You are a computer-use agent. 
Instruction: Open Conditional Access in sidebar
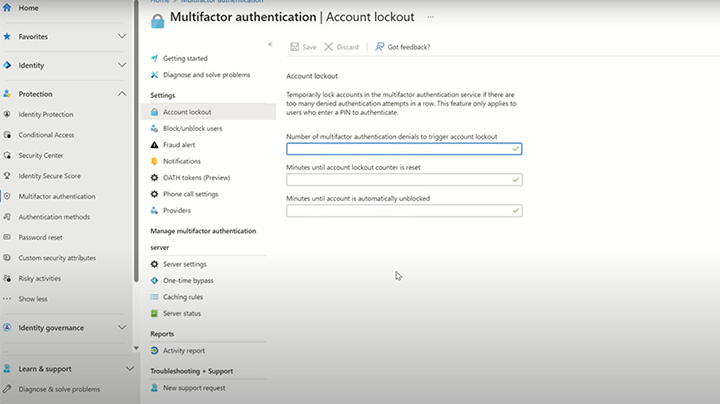[46, 135]
